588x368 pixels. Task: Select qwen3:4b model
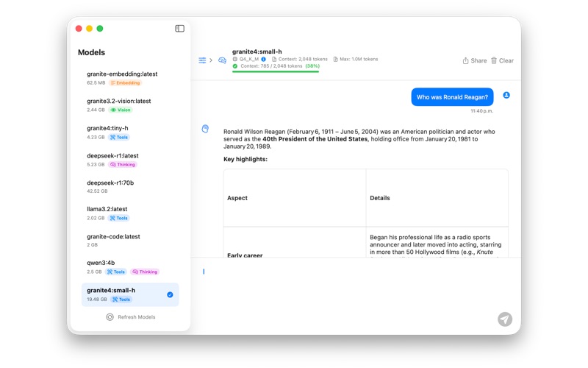click(130, 267)
